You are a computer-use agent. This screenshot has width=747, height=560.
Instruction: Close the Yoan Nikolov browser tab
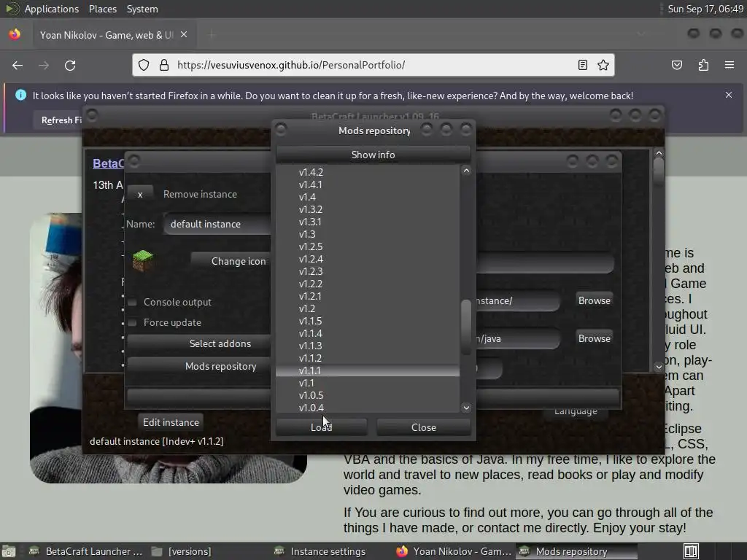pos(184,34)
